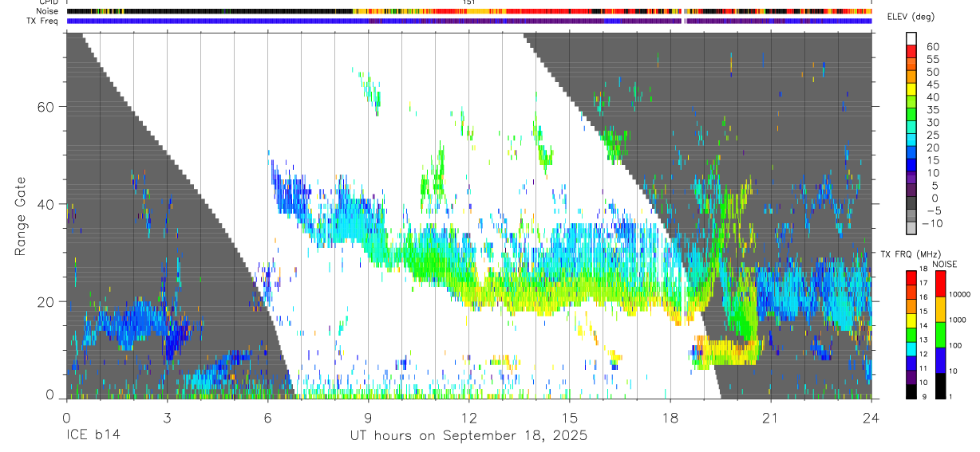Click the ICE b14 radar beam label

coord(92,436)
